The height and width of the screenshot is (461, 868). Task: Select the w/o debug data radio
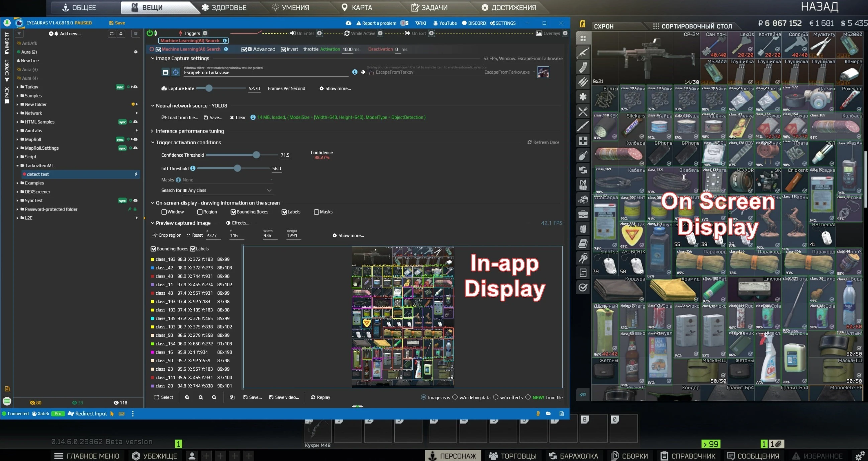pos(455,397)
